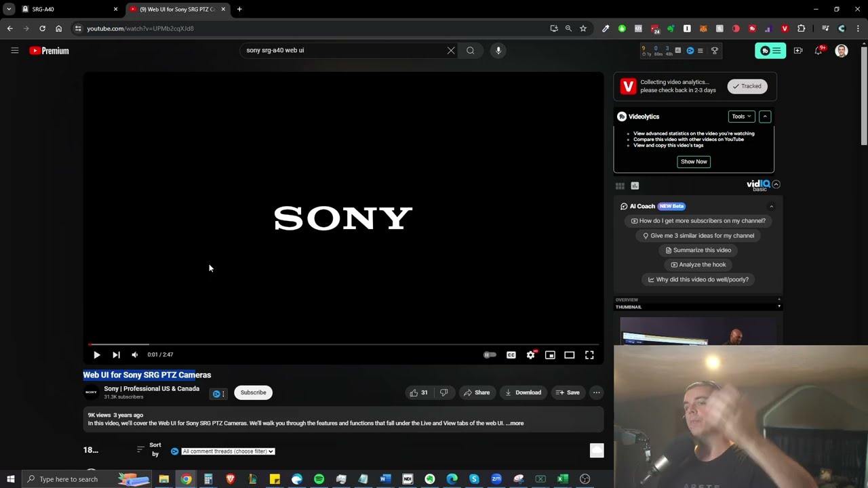Ask why video did well or poorly
The image size is (868, 488).
tap(698, 279)
